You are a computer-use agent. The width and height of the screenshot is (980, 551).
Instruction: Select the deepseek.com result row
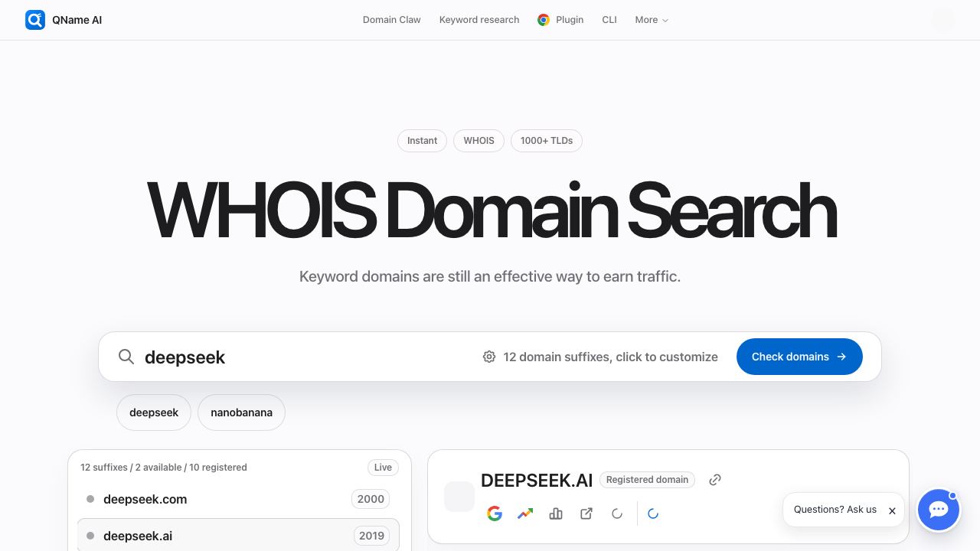(238, 499)
